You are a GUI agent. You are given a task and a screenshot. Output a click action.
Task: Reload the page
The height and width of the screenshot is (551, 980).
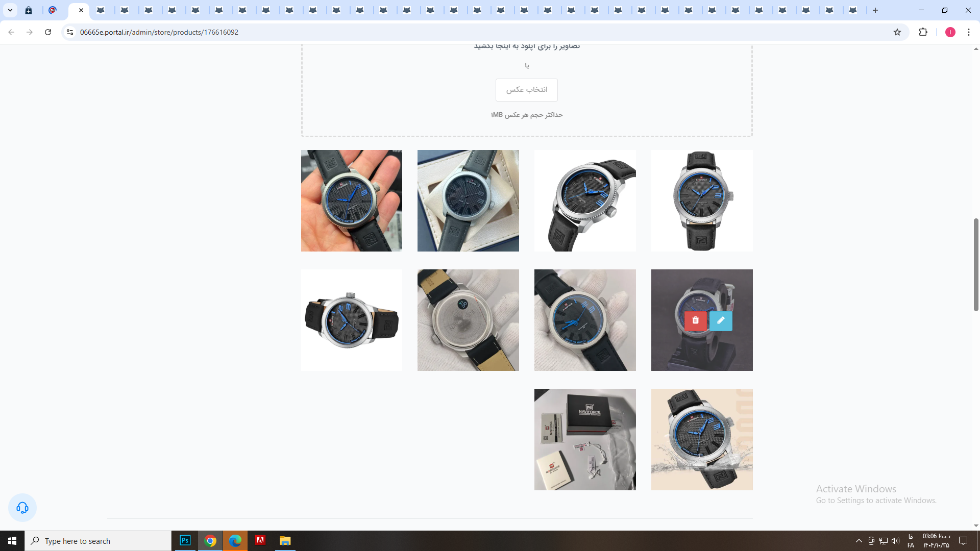(48, 32)
